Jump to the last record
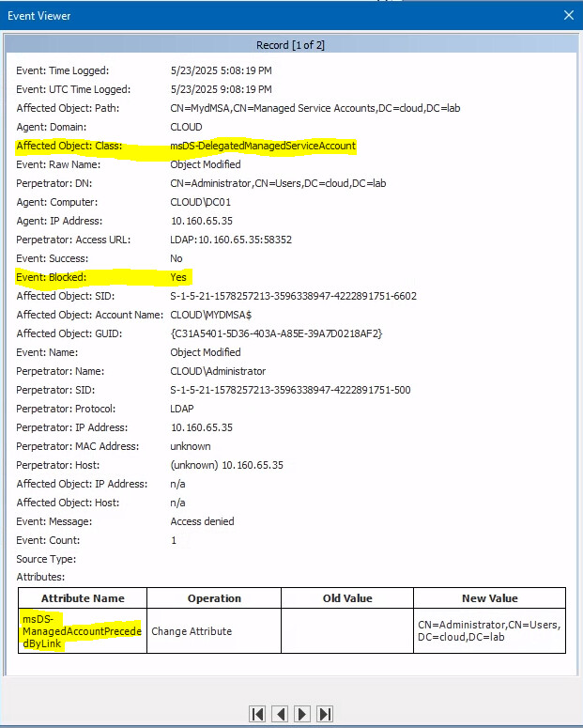The image size is (583, 728). coord(325,714)
